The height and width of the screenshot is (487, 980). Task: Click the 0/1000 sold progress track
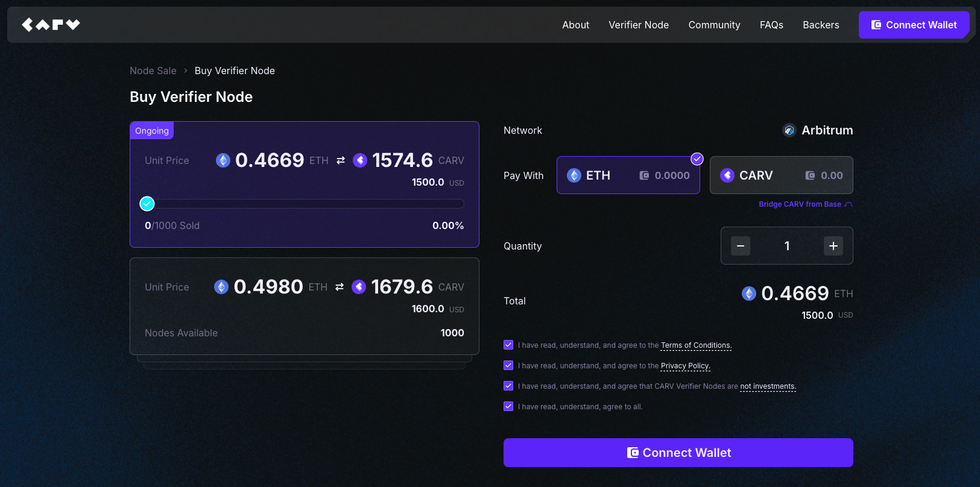click(305, 204)
